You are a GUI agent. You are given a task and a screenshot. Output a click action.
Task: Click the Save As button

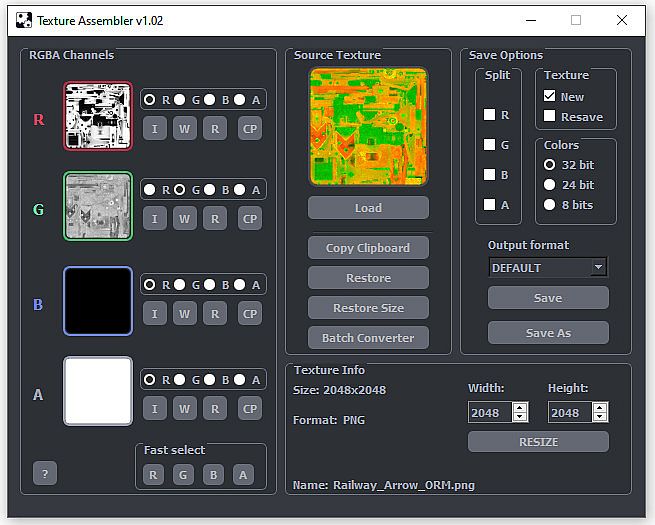pyautogui.click(x=548, y=332)
